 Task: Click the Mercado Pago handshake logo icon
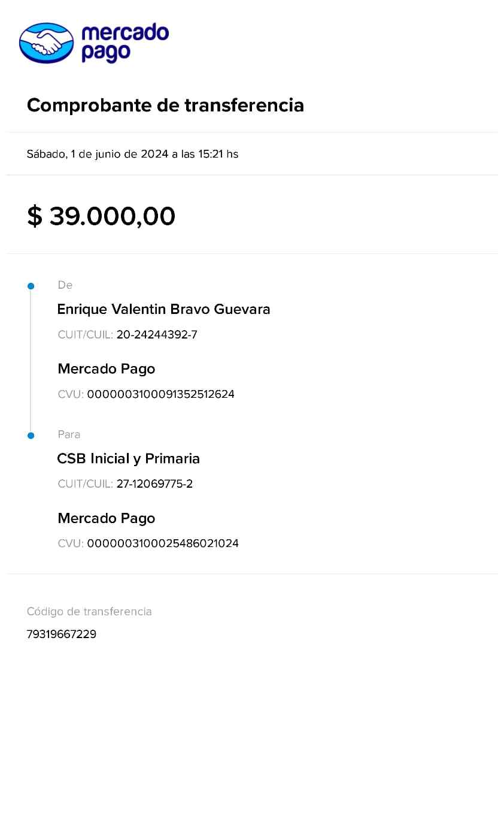pos(47,43)
